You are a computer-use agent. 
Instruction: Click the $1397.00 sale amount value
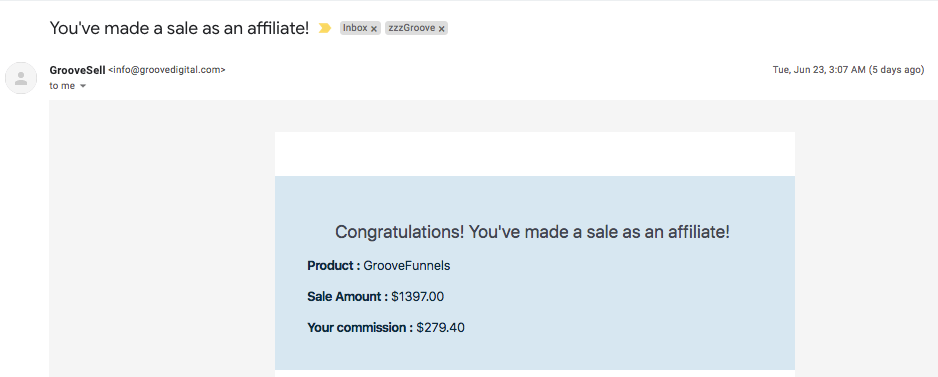(x=418, y=297)
